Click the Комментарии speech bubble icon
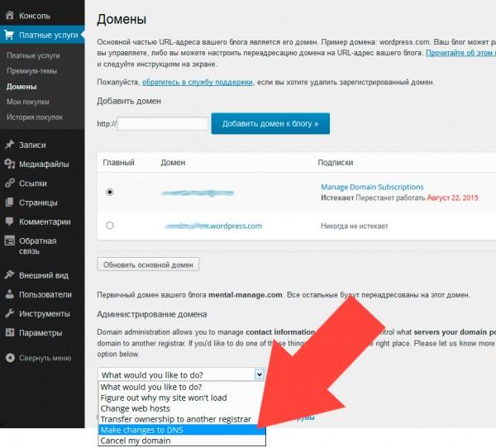 pyautogui.click(x=9, y=222)
